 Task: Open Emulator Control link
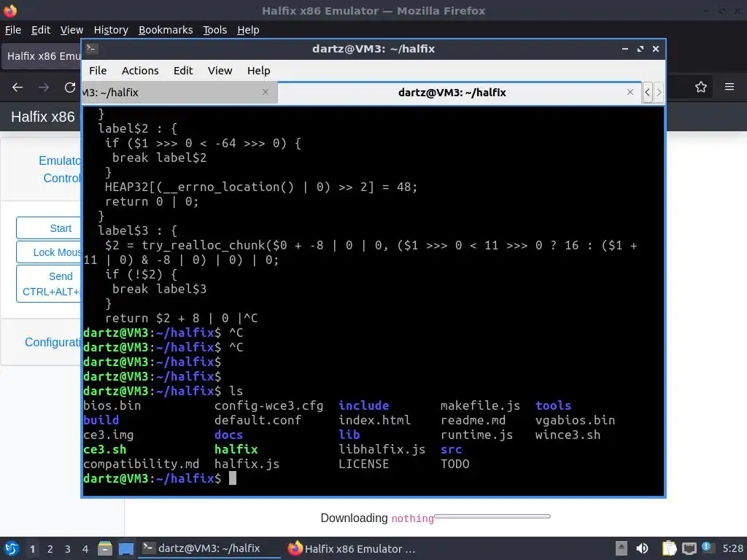(x=60, y=169)
